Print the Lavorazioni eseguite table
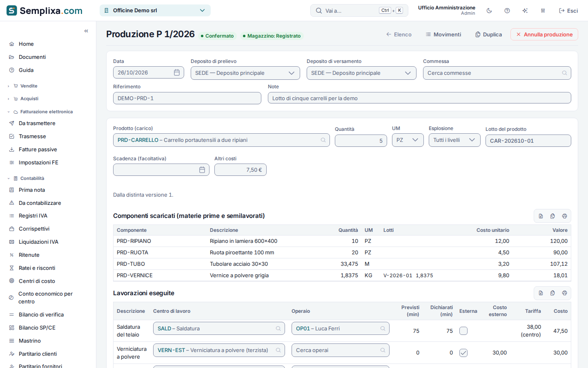The width and height of the screenshot is (588, 368). [x=564, y=293]
